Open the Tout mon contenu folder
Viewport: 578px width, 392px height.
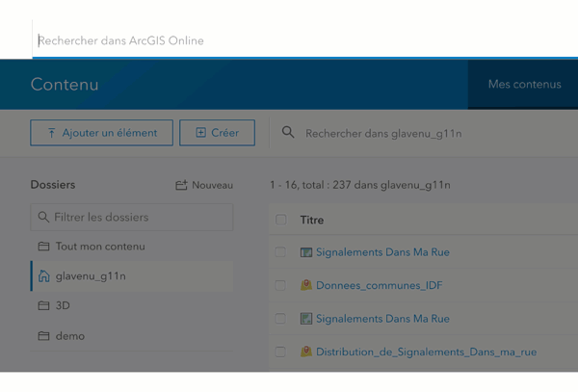coord(100,247)
